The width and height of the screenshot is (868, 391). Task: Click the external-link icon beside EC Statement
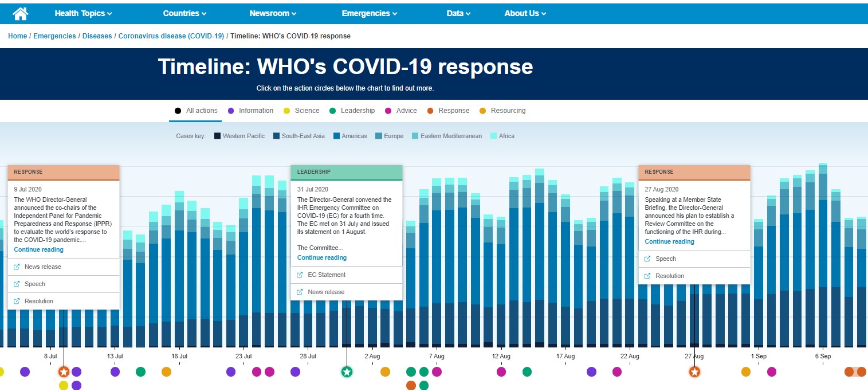(299, 275)
